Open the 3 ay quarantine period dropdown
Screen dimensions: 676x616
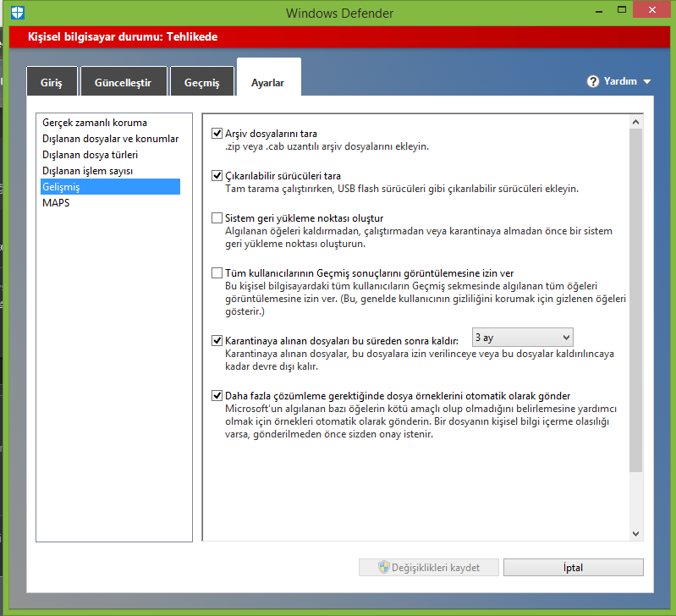(523, 338)
